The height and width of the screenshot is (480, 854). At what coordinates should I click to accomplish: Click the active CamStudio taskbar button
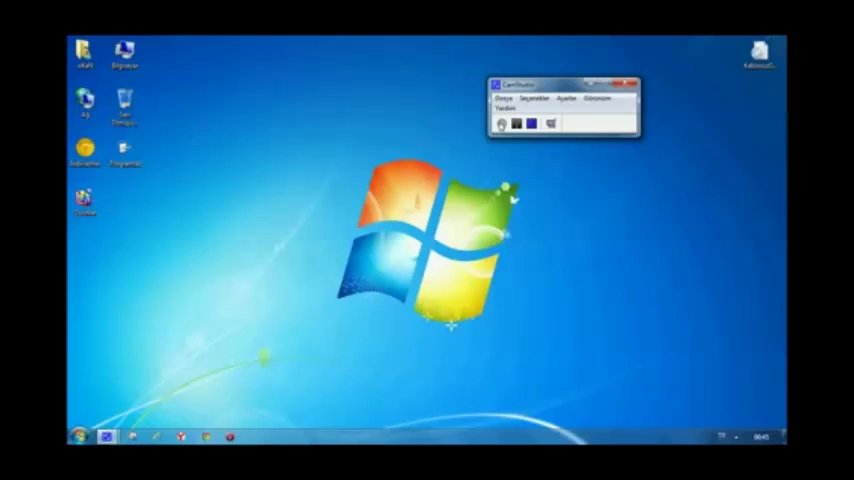[107, 436]
